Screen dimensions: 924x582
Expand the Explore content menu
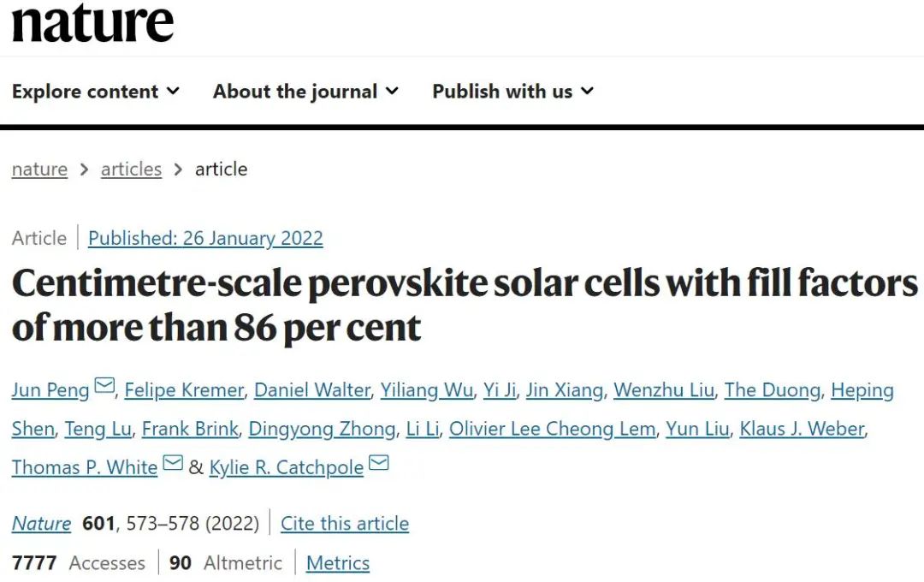tap(96, 92)
